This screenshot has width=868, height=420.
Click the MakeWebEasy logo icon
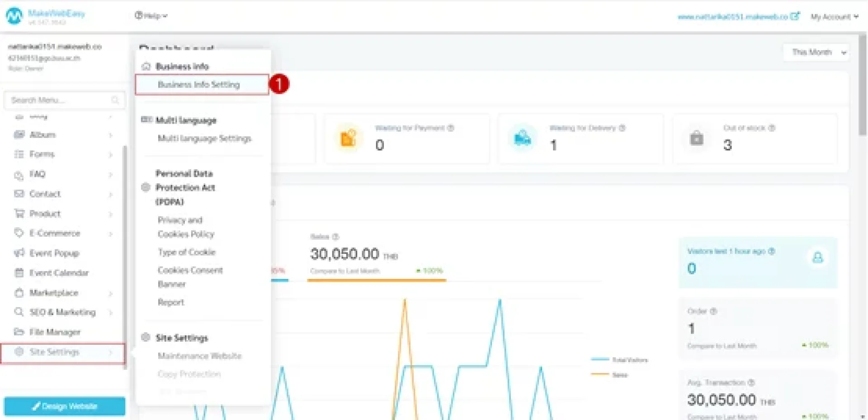pos(14,16)
